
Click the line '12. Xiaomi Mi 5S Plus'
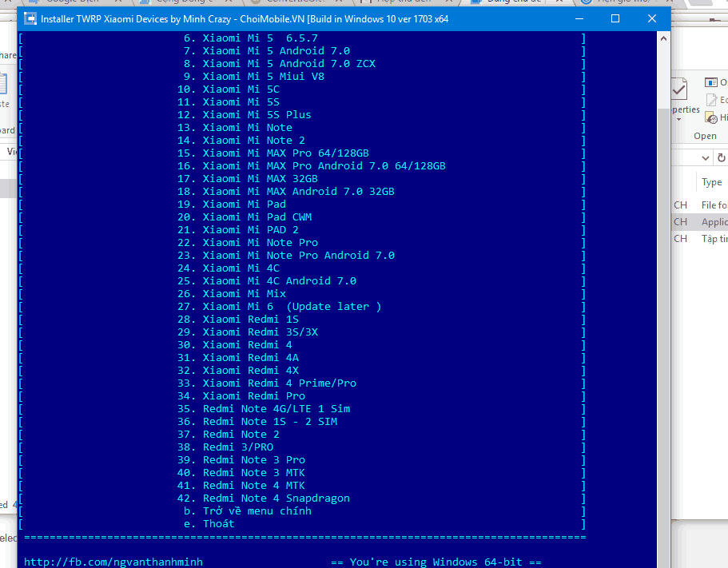click(245, 114)
